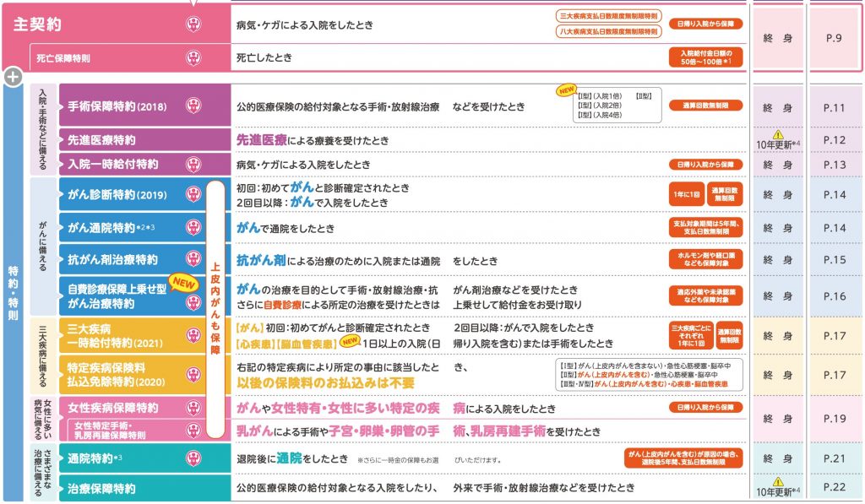This screenshot has height=504, width=865.
Task: Click the 三大疾病支払日数限度無制限特則 badge
Action: tap(608, 16)
